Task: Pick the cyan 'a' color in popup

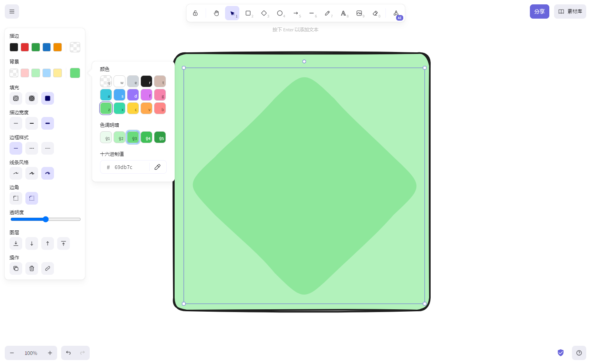Action: [106, 95]
